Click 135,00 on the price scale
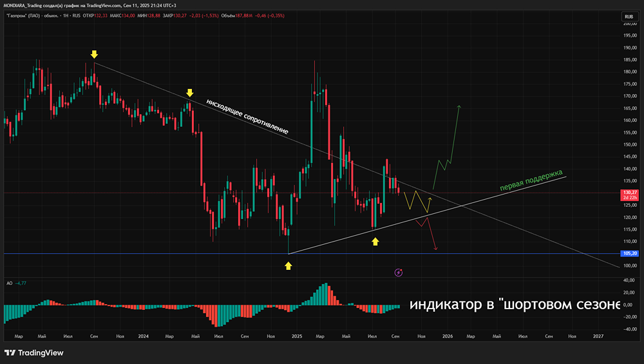This screenshot has height=364, width=644. point(630,181)
